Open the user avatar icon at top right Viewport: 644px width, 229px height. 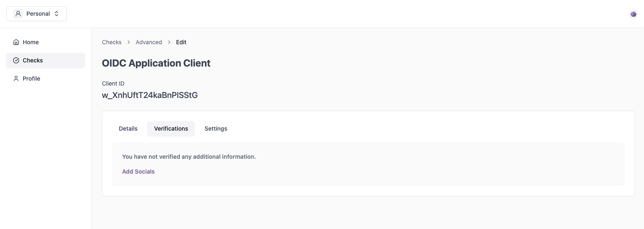click(633, 14)
